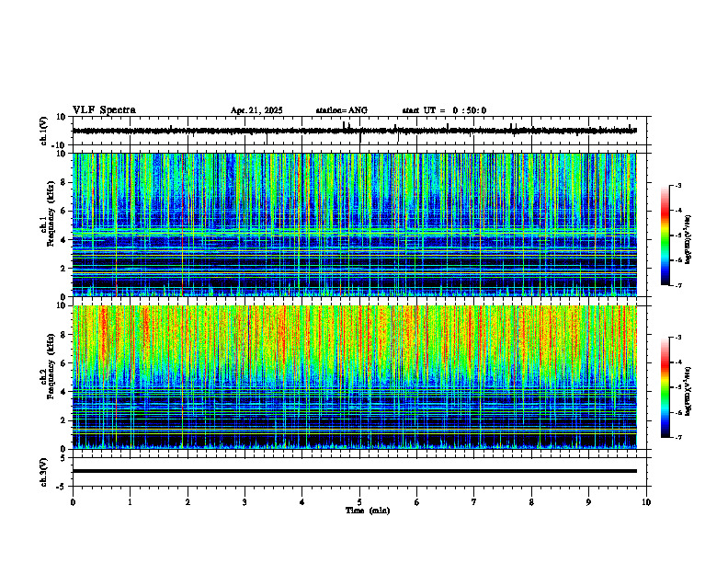The width and height of the screenshot is (728, 563).
Task: Click inside the ch.1 spectrogram panel
Action: point(354,224)
